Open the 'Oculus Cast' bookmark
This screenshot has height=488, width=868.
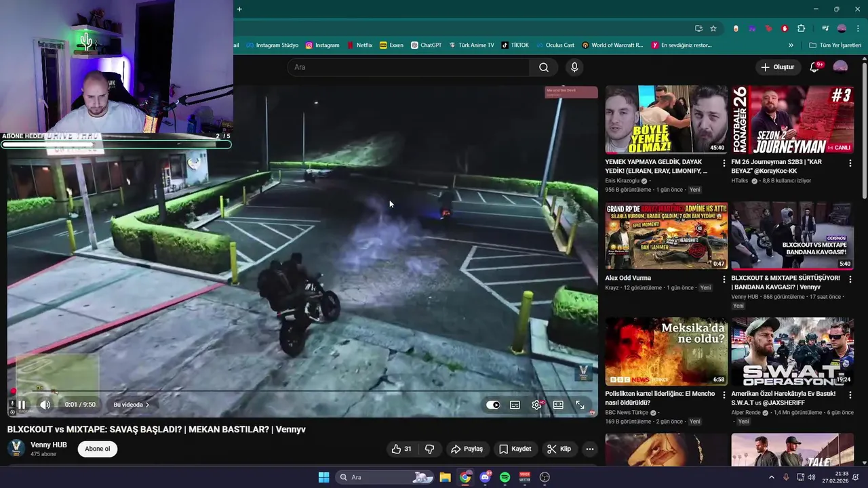tap(555, 45)
